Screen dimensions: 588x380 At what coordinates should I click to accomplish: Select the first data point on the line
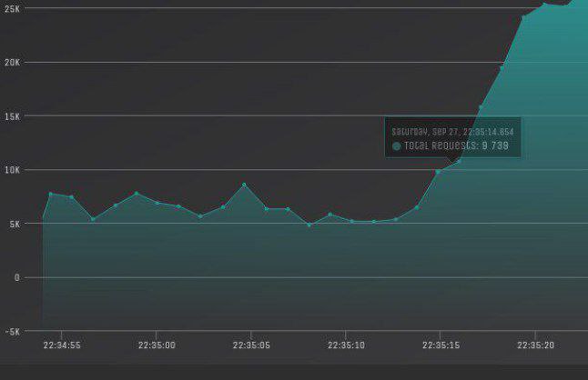(x=43, y=218)
